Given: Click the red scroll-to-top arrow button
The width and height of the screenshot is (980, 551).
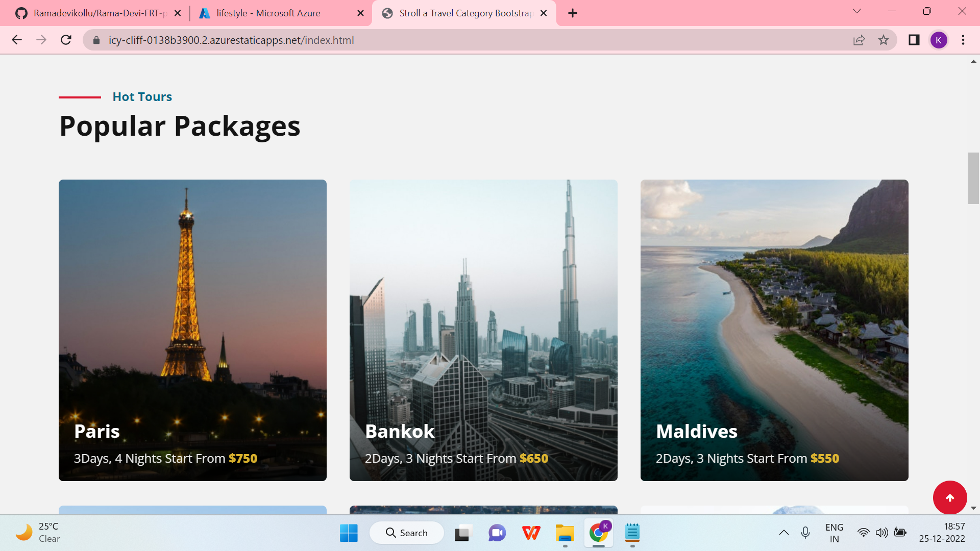Looking at the screenshot, I should tap(949, 497).
